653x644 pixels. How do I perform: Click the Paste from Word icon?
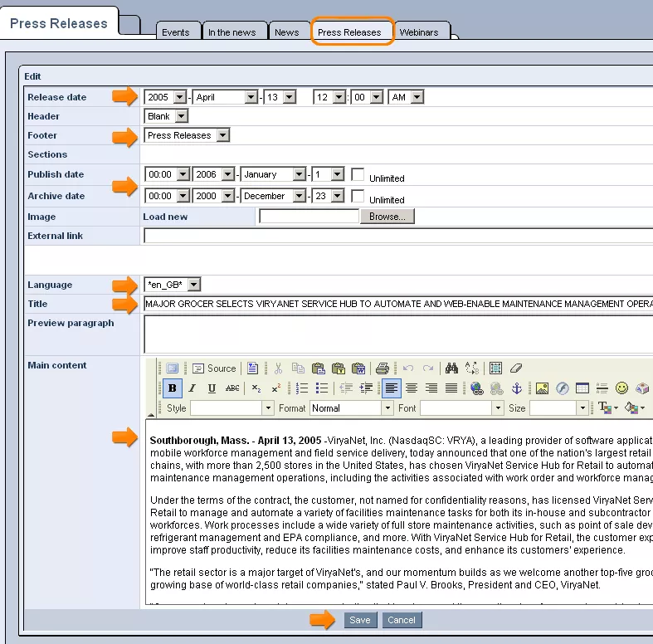click(x=358, y=368)
